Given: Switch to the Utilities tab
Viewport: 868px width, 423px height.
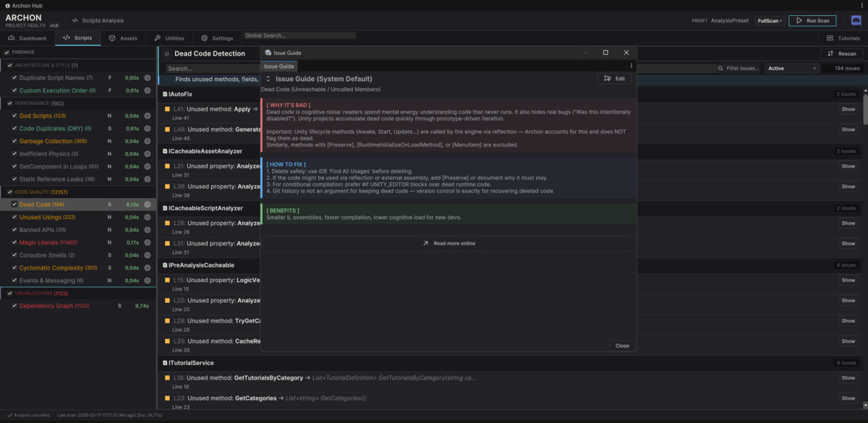Looking at the screenshot, I should [x=169, y=38].
